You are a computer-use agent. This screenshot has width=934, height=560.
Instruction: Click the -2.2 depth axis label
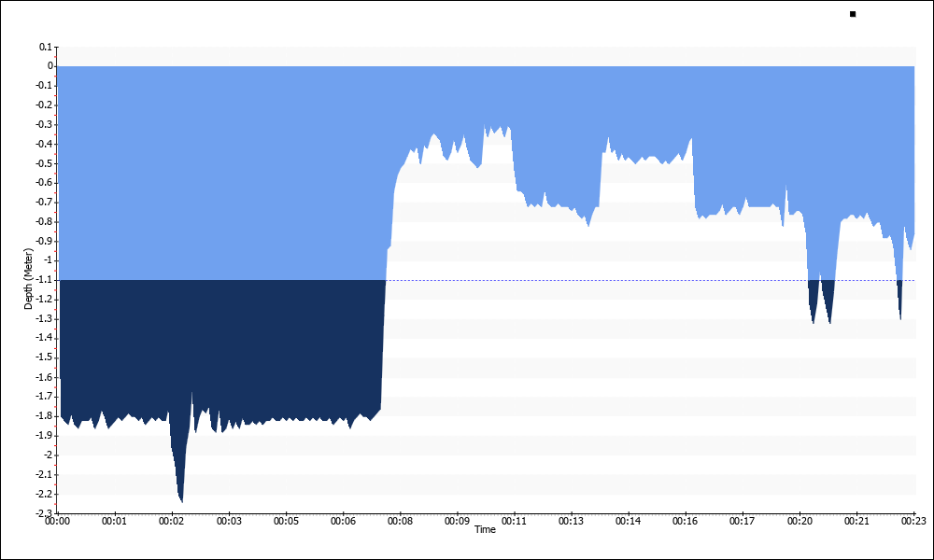pos(44,494)
